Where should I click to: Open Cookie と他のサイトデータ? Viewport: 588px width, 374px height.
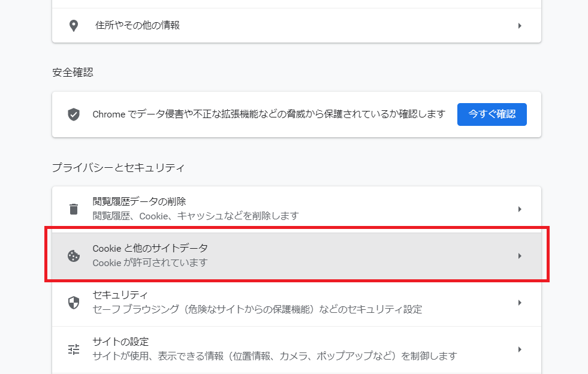tap(297, 256)
